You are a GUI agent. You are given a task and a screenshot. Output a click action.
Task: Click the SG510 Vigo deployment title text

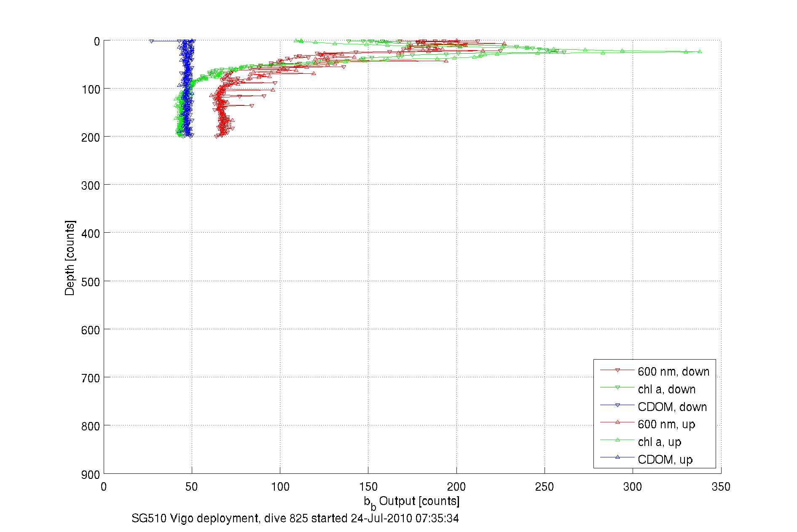[295, 519]
